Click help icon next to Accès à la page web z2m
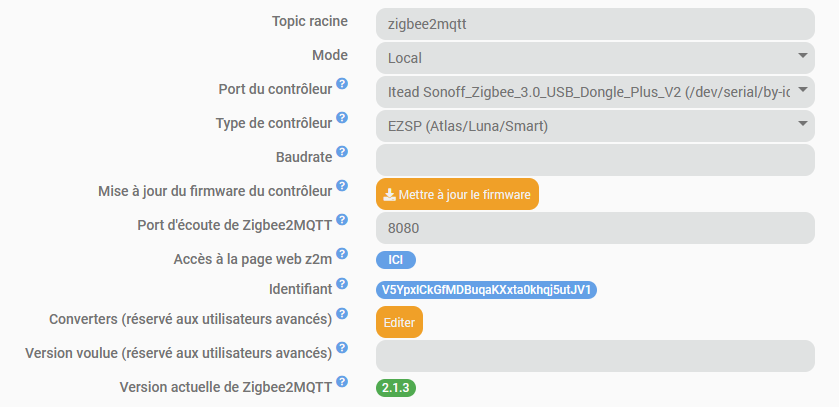This screenshot has height=407, width=839. click(342, 254)
